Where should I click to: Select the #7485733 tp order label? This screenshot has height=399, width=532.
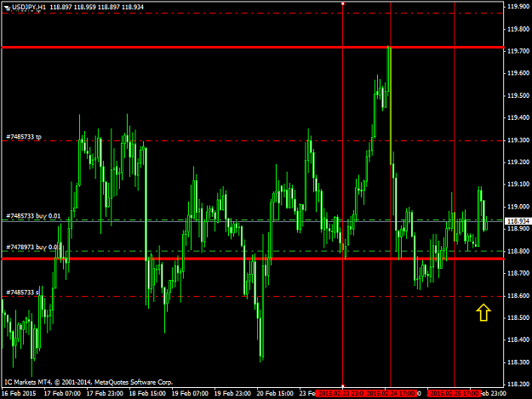click(24, 137)
